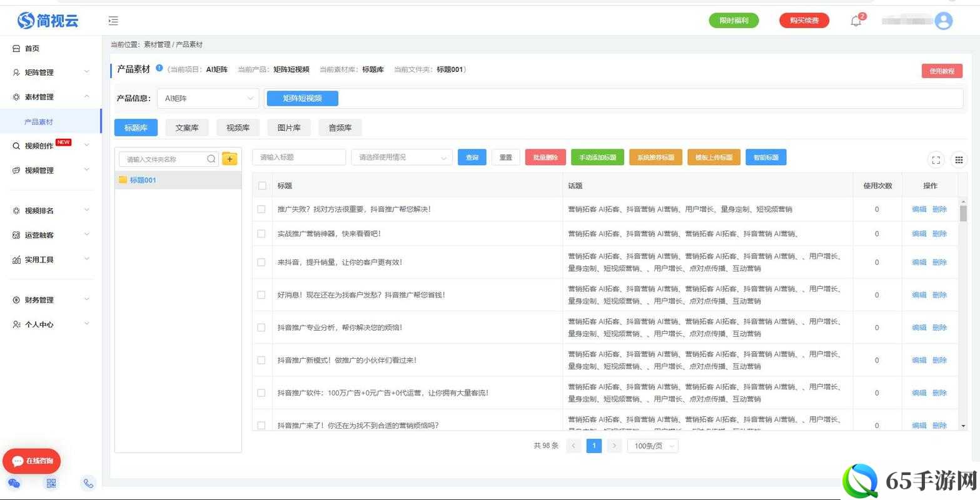This screenshot has height=500, width=980.
Task: Collapse the sidebar with the menu fold icon
Action: (x=113, y=21)
